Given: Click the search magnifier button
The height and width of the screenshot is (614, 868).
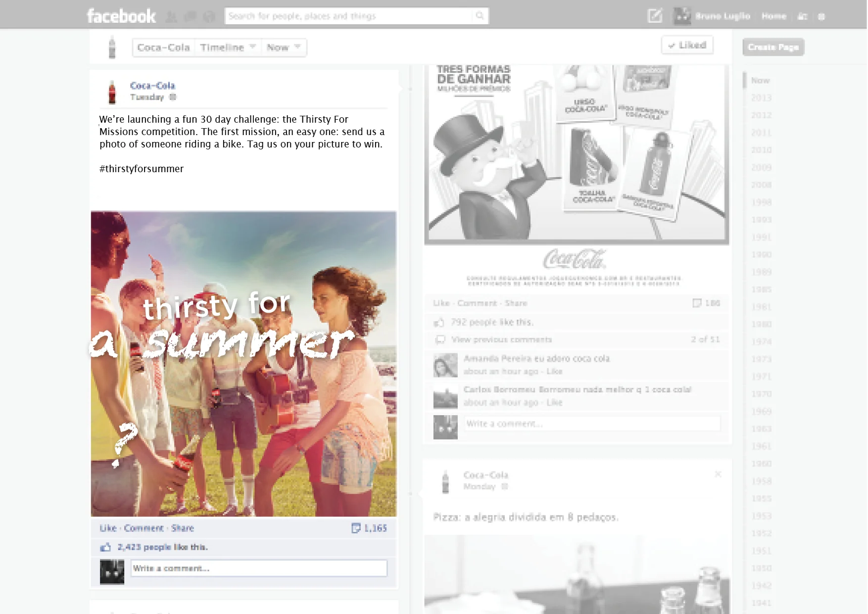Looking at the screenshot, I should coord(480,16).
